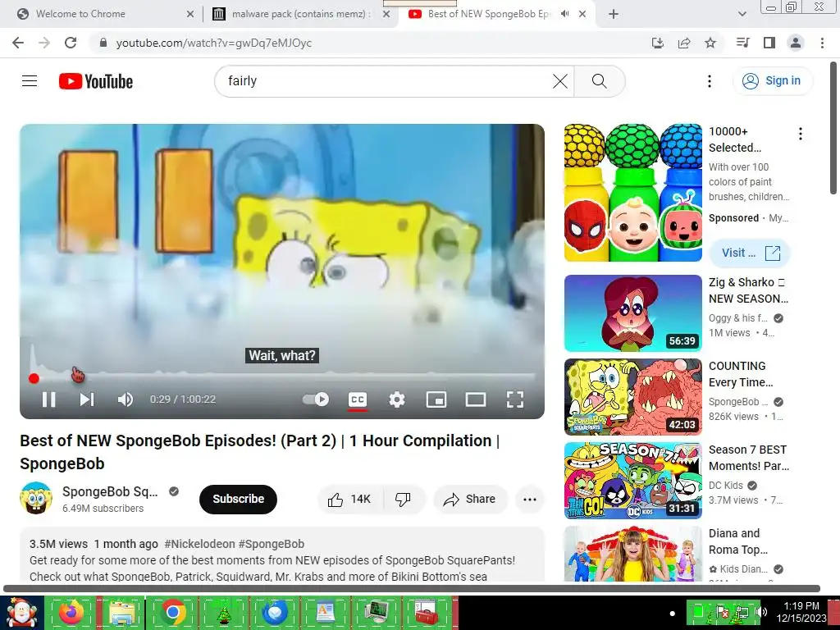The image size is (840, 630).
Task: Open the YouTube hamburger guide menu
Action: click(30, 81)
